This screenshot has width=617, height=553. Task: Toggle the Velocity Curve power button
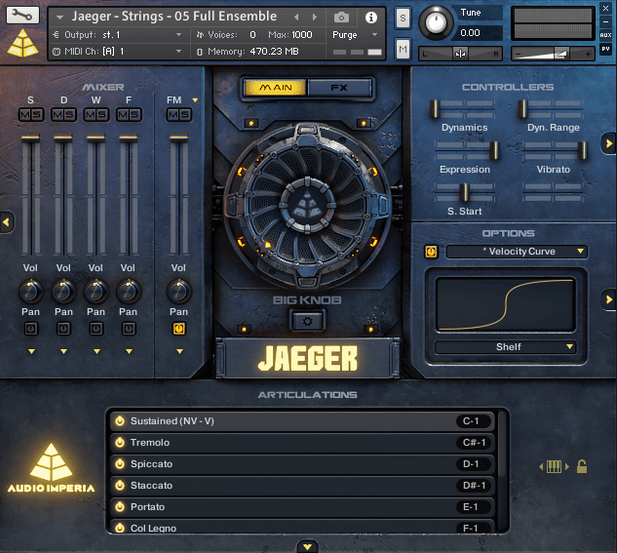coord(431,252)
